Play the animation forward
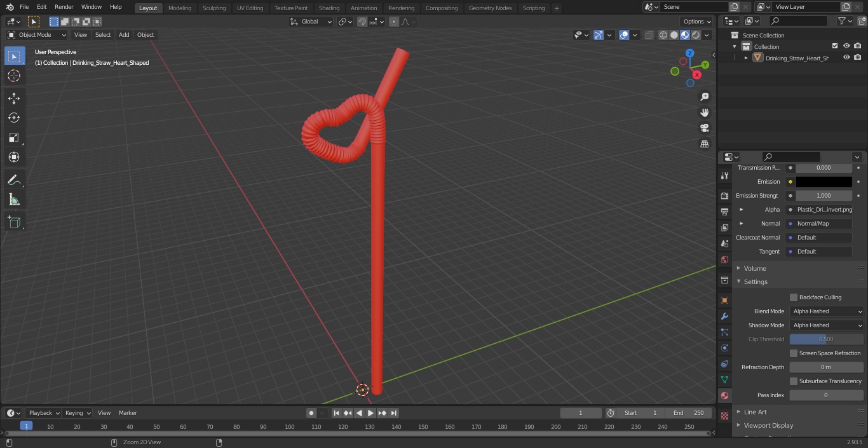 coord(370,413)
